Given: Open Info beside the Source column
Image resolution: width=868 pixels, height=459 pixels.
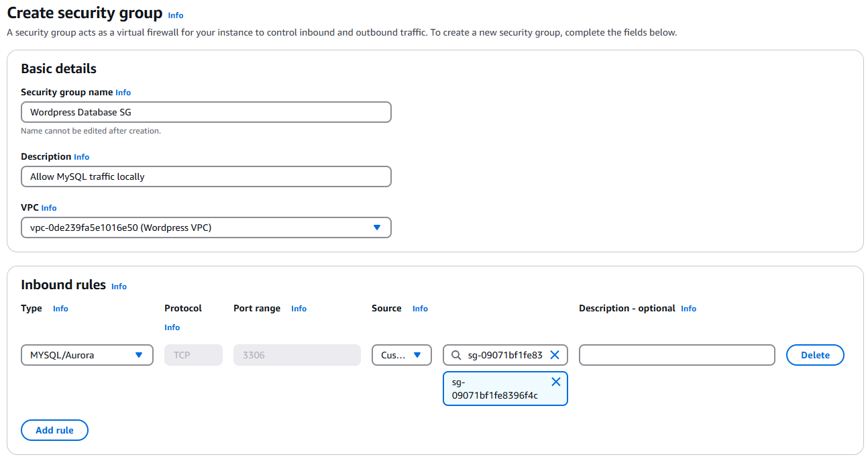Looking at the screenshot, I should 420,309.
